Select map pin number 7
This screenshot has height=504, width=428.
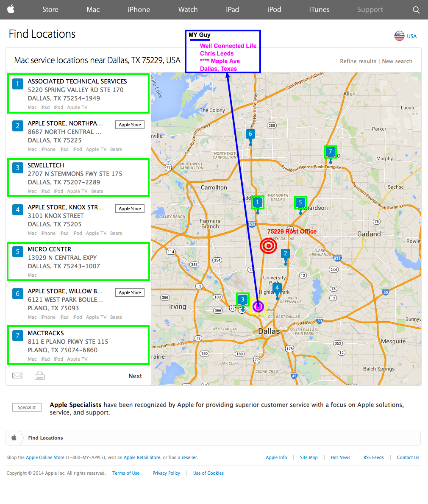click(x=330, y=152)
